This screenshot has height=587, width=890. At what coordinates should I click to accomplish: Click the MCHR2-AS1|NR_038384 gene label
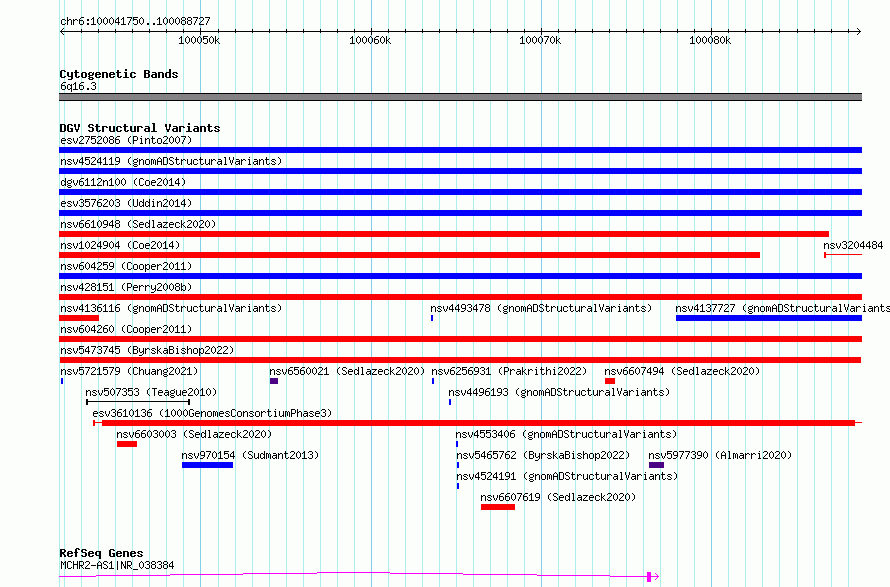[117, 565]
